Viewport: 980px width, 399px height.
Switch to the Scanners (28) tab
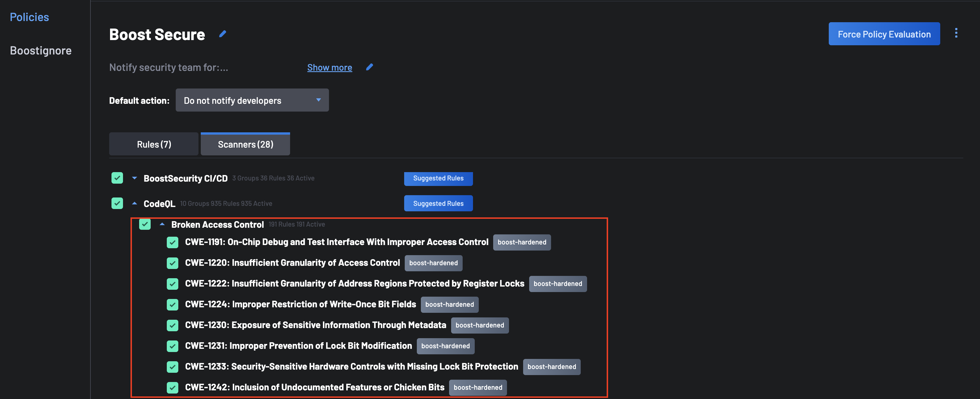(x=245, y=144)
